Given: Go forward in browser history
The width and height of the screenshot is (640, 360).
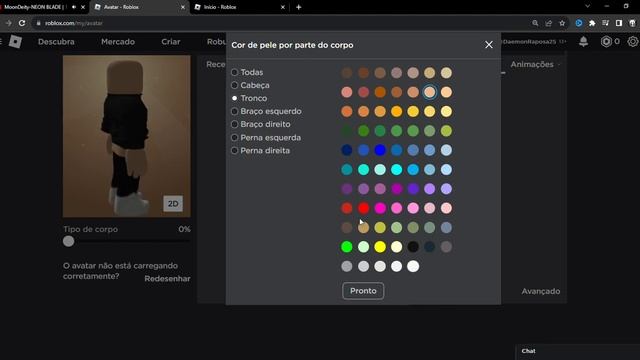Looking at the screenshot, I should coord(9,23).
